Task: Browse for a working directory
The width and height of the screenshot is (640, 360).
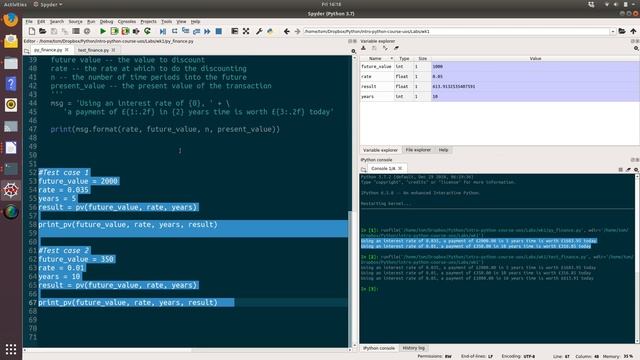Action: pos(622,31)
